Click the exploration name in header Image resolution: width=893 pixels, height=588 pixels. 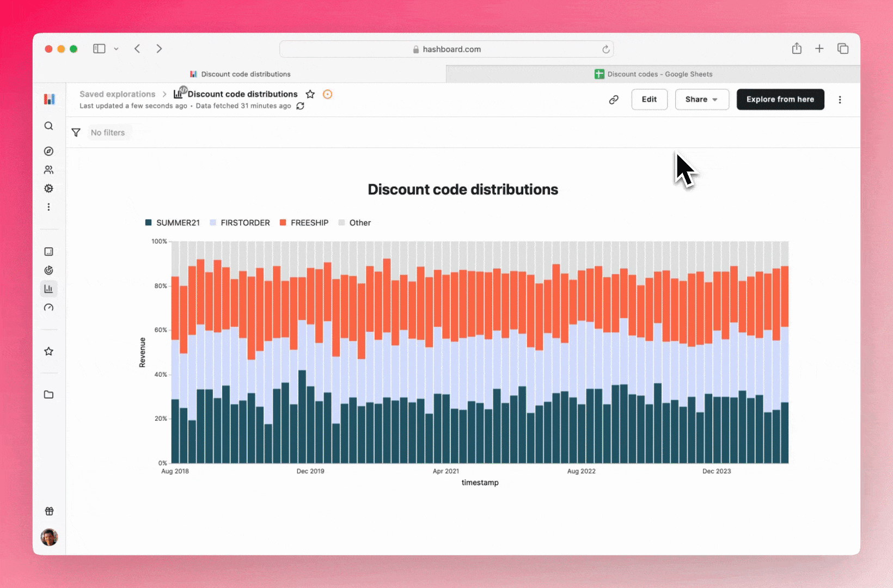tap(243, 94)
